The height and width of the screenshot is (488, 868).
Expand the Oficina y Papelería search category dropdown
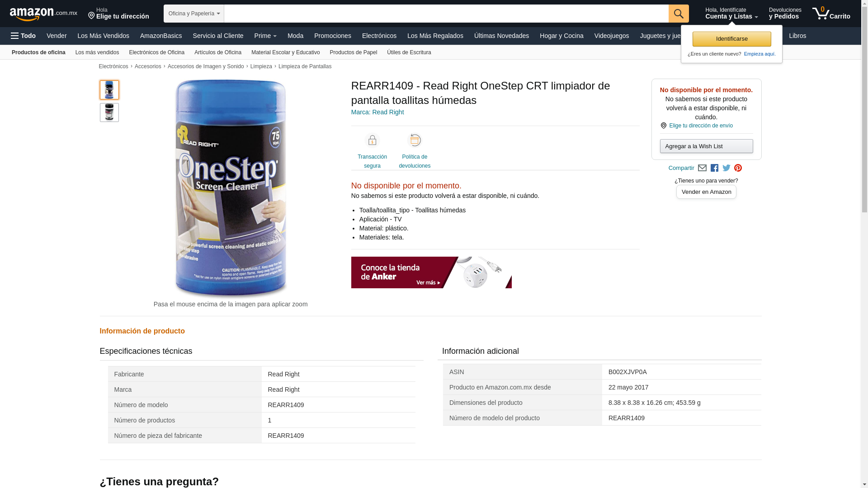pyautogui.click(x=194, y=14)
